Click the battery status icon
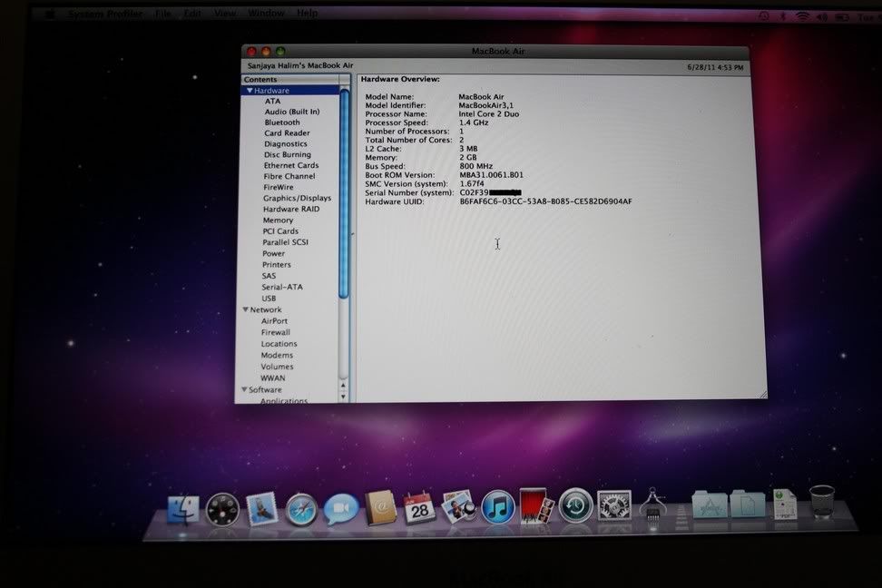 (x=842, y=17)
